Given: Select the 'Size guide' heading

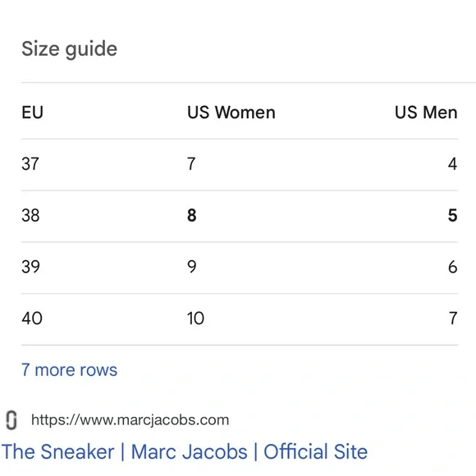Looking at the screenshot, I should tap(69, 49).
